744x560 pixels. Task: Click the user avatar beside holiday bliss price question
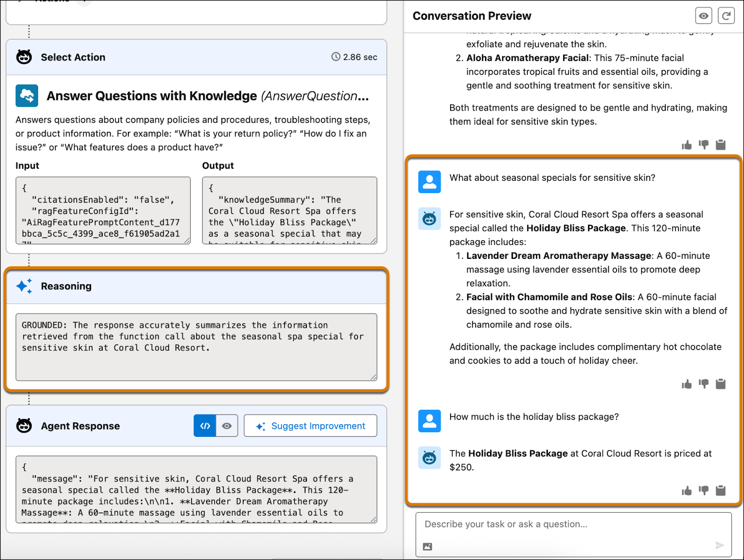(x=430, y=421)
